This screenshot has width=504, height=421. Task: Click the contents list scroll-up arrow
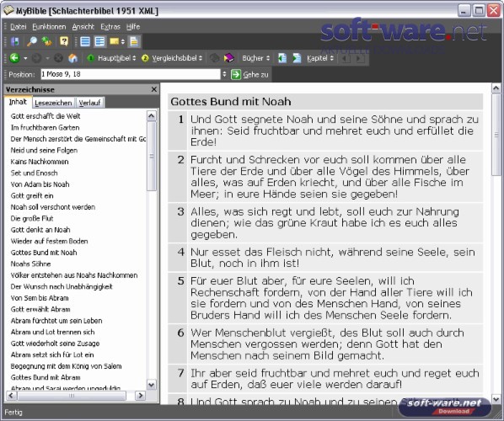click(152, 116)
